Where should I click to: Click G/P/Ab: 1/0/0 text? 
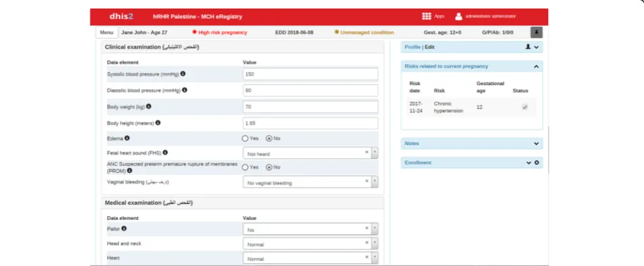tap(497, 32)
